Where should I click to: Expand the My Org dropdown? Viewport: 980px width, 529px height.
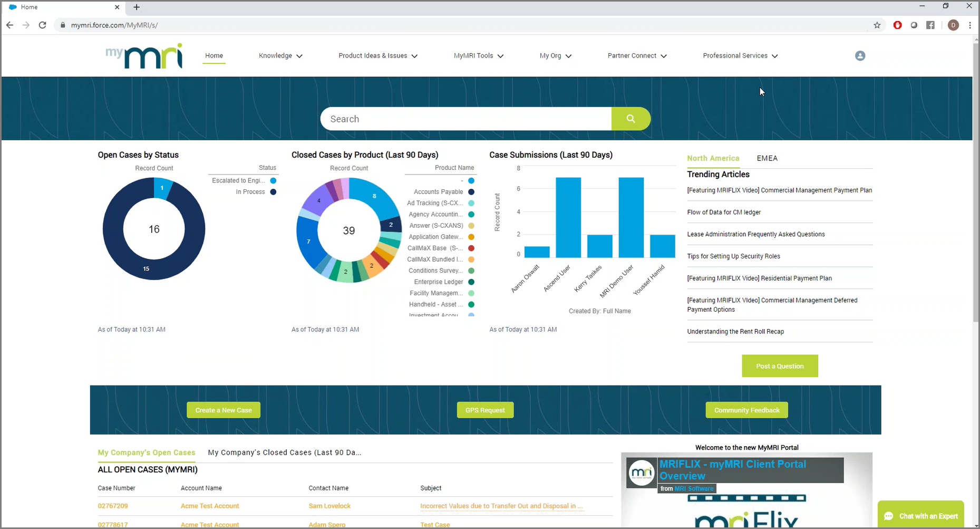pyautogui.click(x=556, y=55)
